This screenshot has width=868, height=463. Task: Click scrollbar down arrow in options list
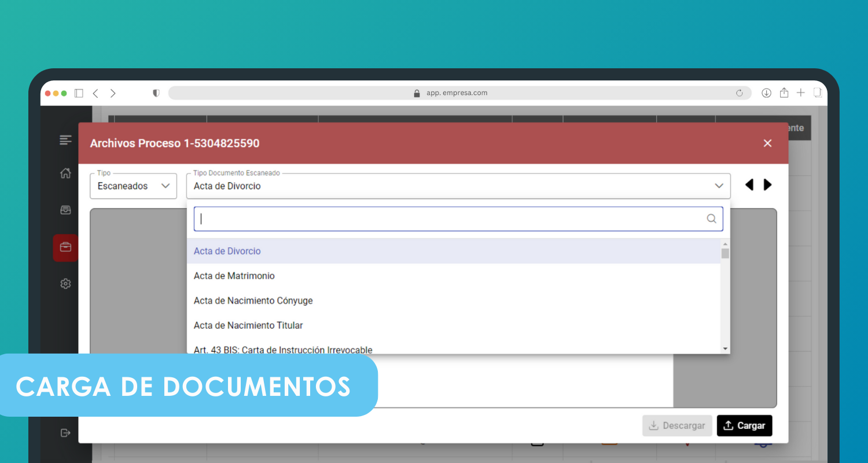tap(725, 348)
